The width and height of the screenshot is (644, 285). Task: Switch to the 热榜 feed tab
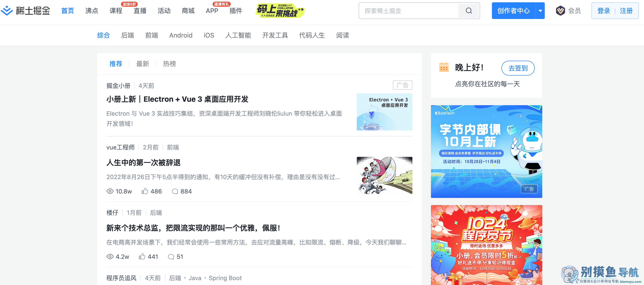[x=169, y=64]
